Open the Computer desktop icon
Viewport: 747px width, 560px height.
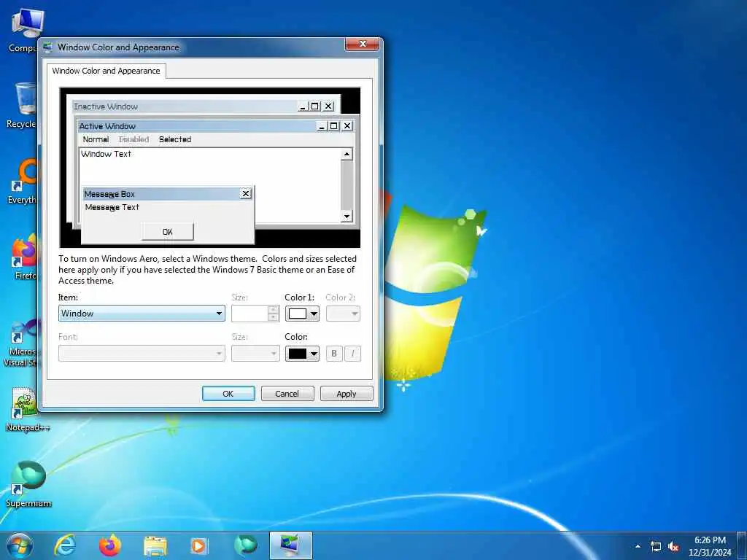click(x=23, y=29)
